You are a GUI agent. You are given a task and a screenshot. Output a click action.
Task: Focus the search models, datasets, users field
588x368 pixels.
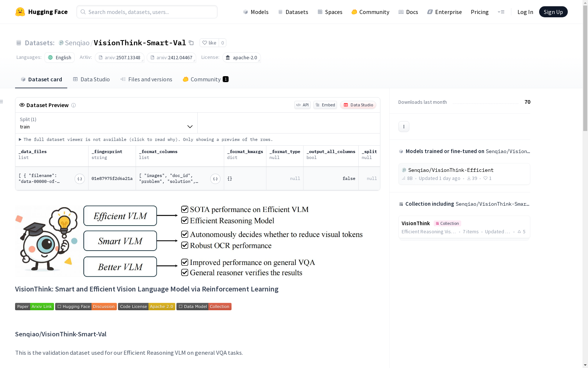click(147, 12)
